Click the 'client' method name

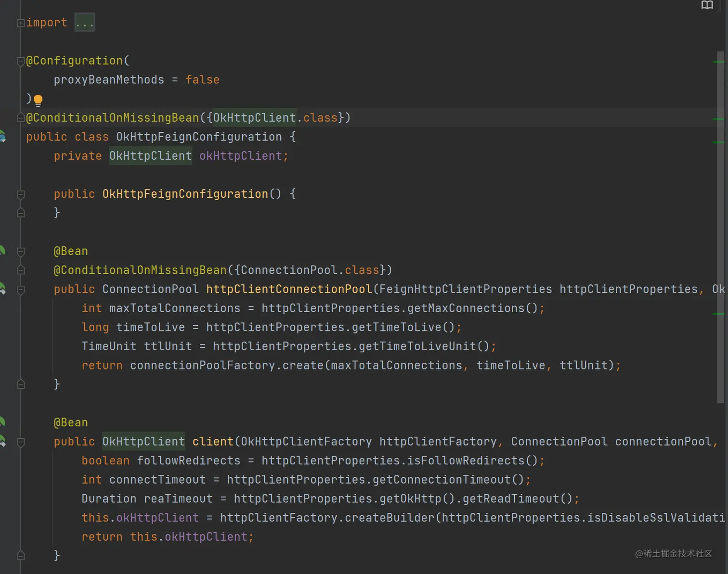coord(213,442)
